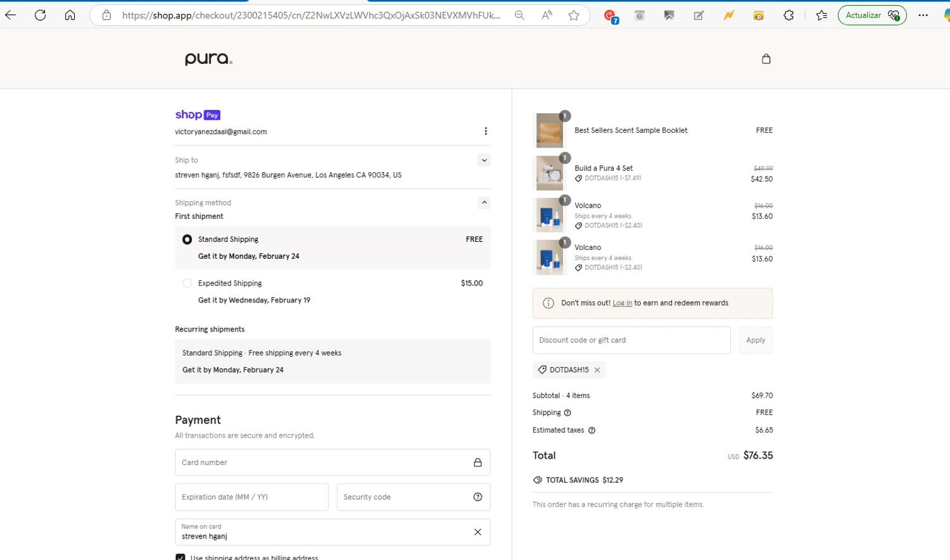
Task: Expand the Ship to address section
Action: point(484,160)
